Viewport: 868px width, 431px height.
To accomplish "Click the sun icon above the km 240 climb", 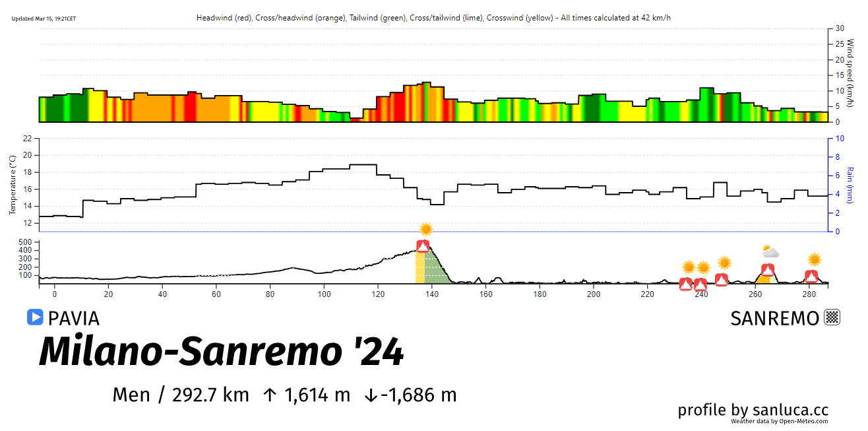I will pyautogui.click(x=704, y=267).
